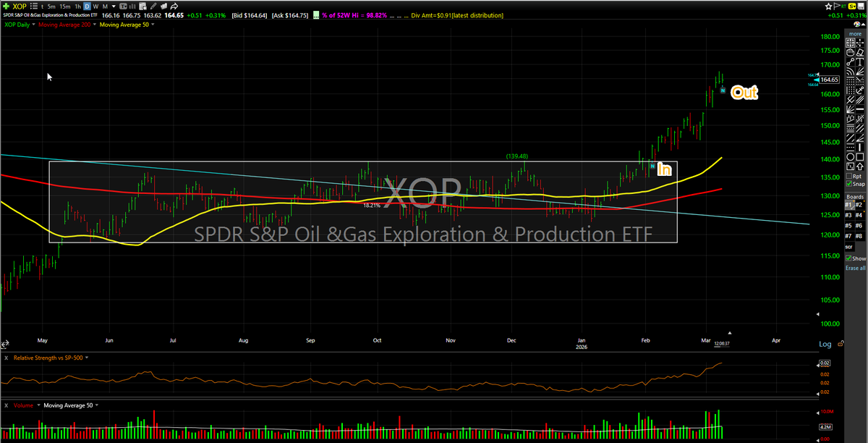The height and width of the screenshot is (443, 868).
Task: Open the chart style icon after timeframe arrow
Action: (x=132, y=7)
